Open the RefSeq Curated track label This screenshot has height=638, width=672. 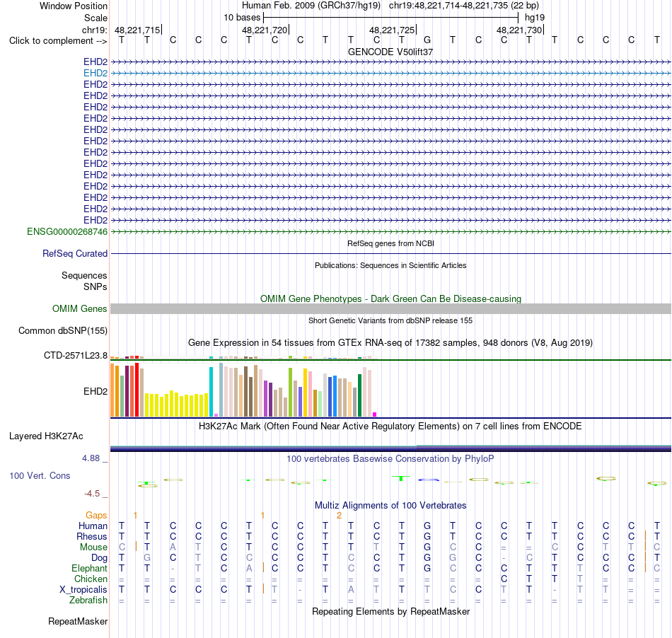pyautogui.click(x=74, y=254)
